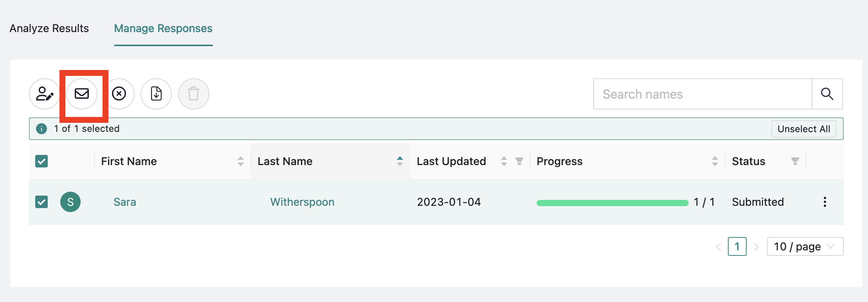
Task: Select the Manage Responses tab
Action: [x=163, y=29]
